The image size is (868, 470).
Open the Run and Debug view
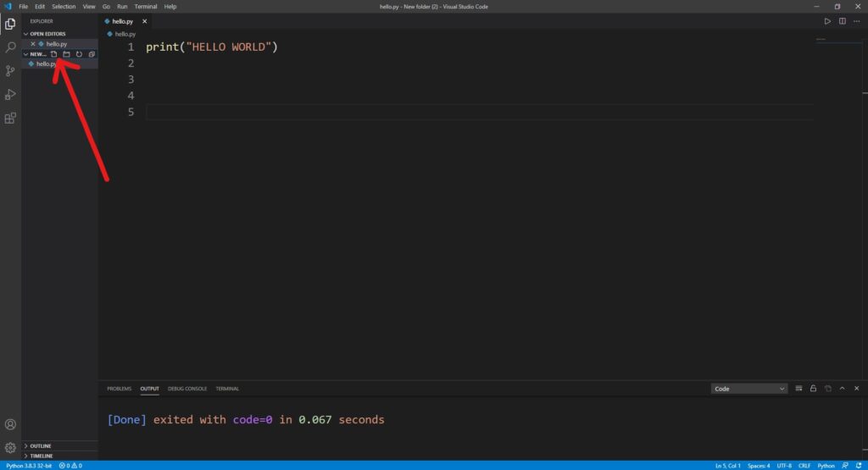[x=10, y=95]
